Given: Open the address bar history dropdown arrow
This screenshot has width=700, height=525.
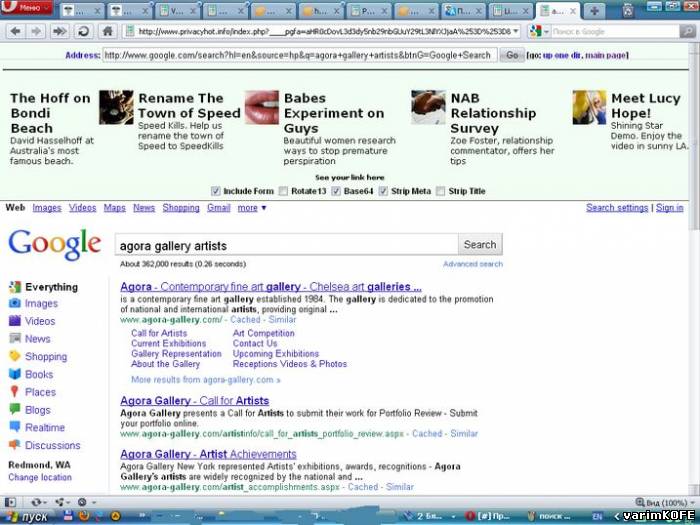Looking at the screenshot, I should 516,31.
